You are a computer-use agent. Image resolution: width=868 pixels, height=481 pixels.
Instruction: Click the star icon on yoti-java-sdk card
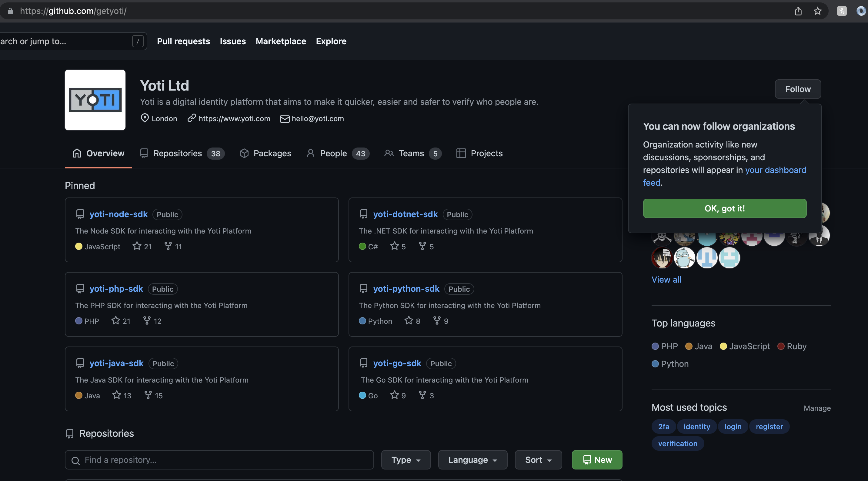[117, 395]
